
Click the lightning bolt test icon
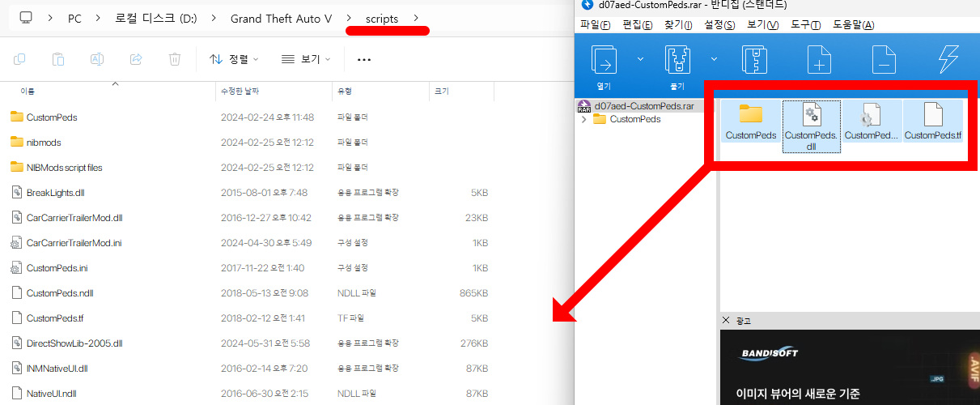[x=947, y=60]
